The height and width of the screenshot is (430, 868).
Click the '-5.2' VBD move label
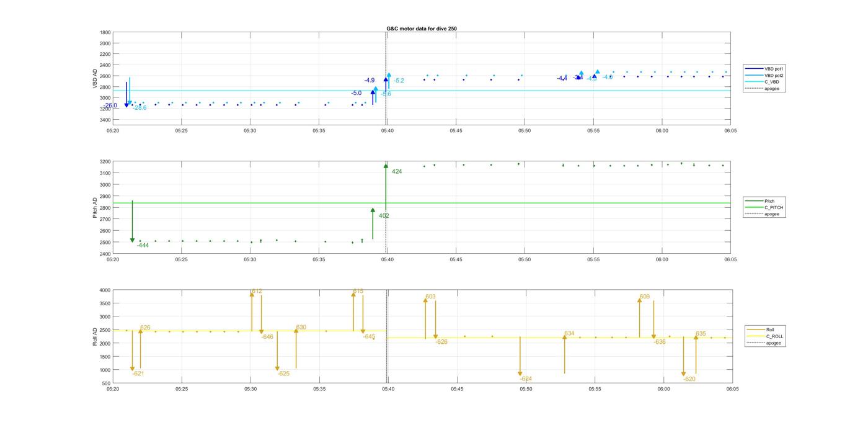[399, 81]
